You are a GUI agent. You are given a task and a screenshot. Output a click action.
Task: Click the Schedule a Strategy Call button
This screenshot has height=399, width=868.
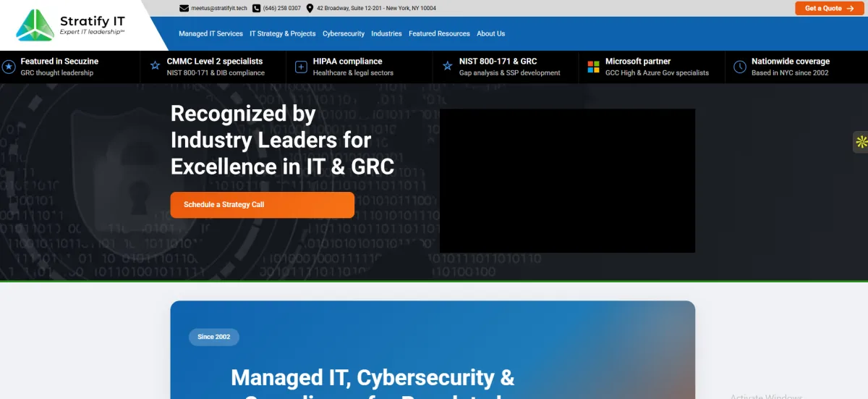pos(262,205)
